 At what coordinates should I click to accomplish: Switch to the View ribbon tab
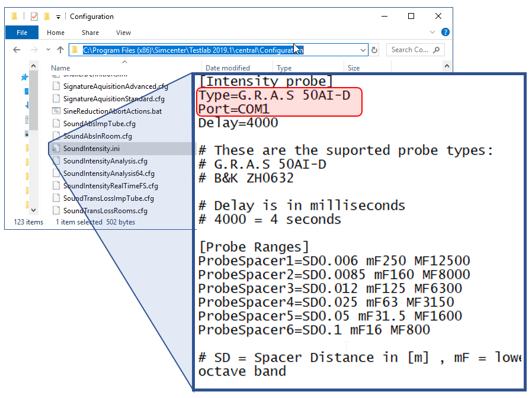click(123, 33)
